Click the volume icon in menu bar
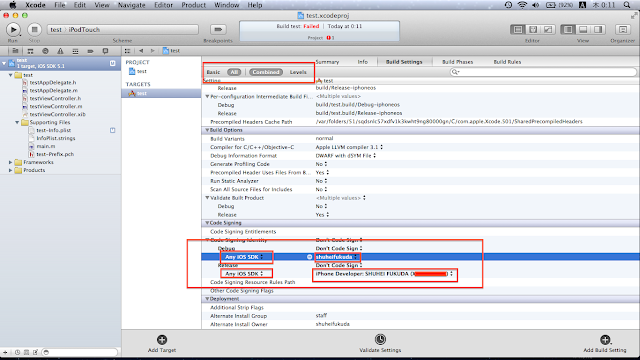This screenshot has width=640, height=360. coord(536,5)
